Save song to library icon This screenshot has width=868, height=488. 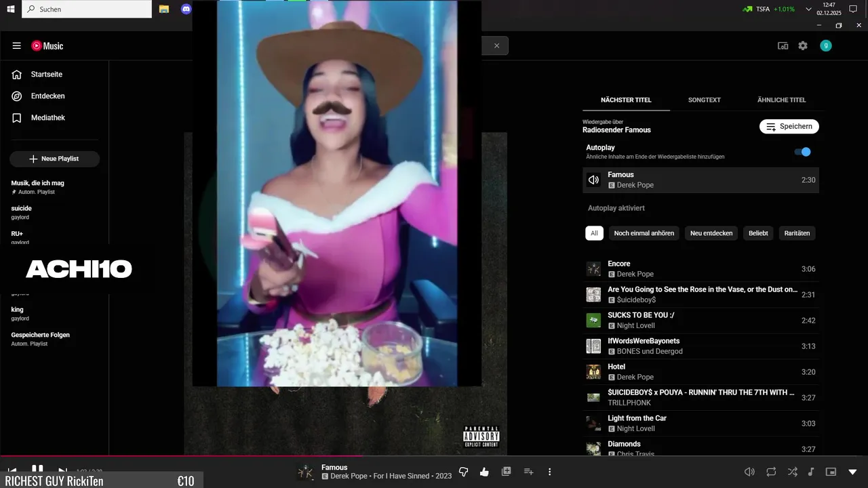click(x=506, y=472)
